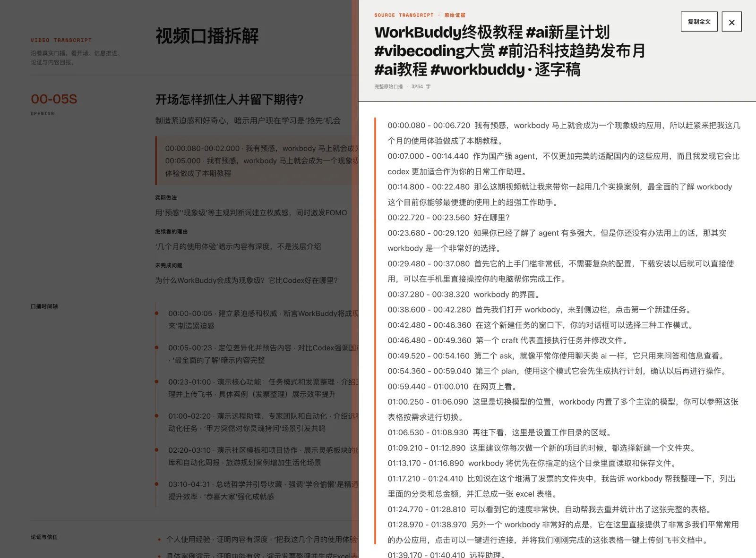Click the OPENING label under 00-05S
Viewport: 756px width, 558px height.
coord(43,114)
